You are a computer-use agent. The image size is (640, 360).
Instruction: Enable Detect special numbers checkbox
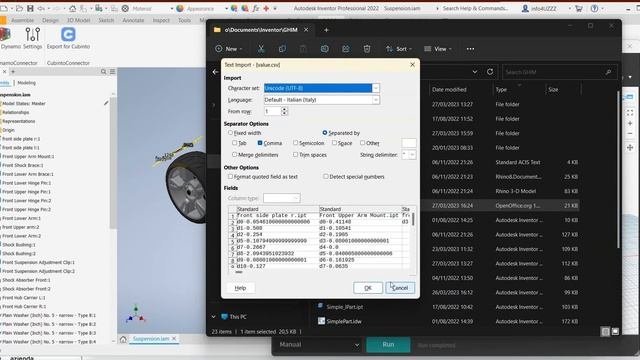(325, 177)
